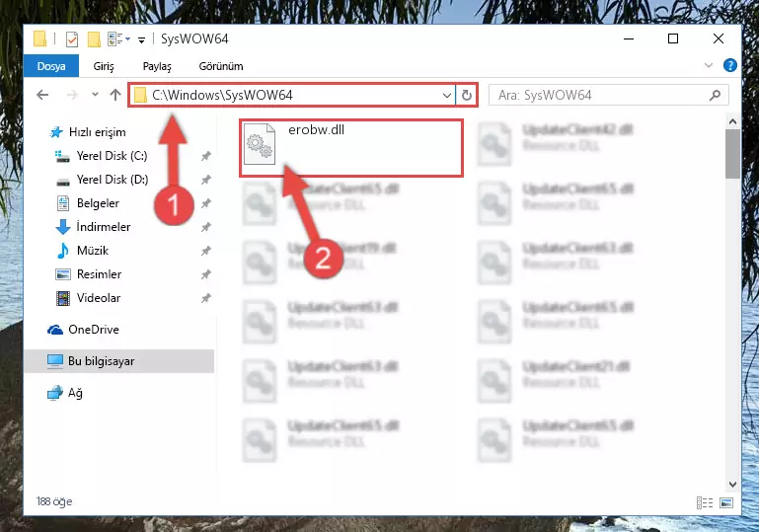The width and height of the screenshot is (759, 532).
Task: Maximize the SysWOW64 window
Action: tap(673, 38)
